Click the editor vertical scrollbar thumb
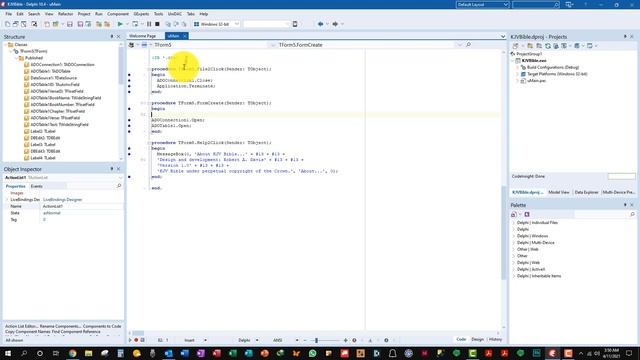Viewport: 640px width, 360px height. coord(504,233)
